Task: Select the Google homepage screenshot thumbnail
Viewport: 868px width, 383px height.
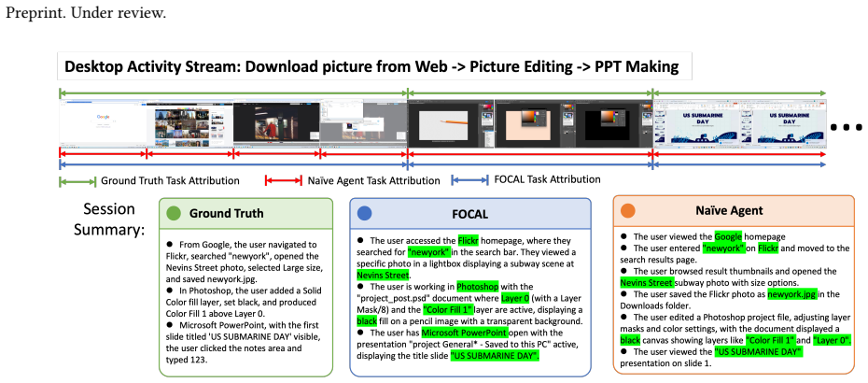Action: click(x=103, y=123)
